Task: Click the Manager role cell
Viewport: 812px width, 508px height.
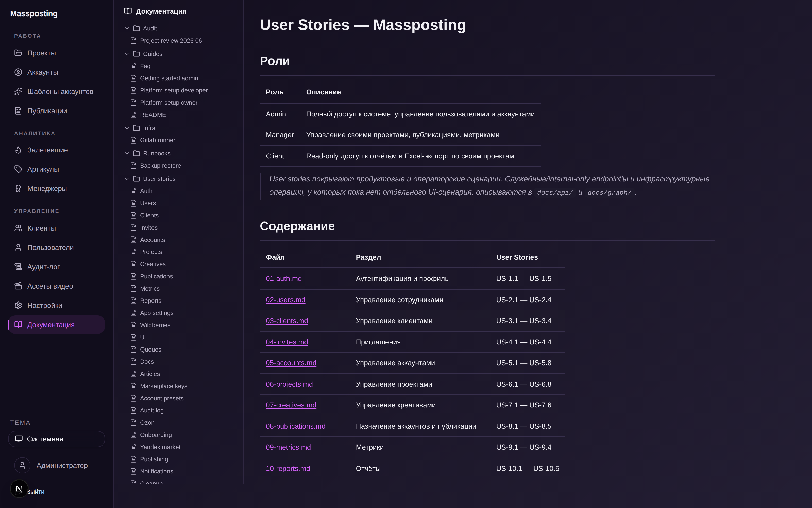Action: click(x=279, y=135)
